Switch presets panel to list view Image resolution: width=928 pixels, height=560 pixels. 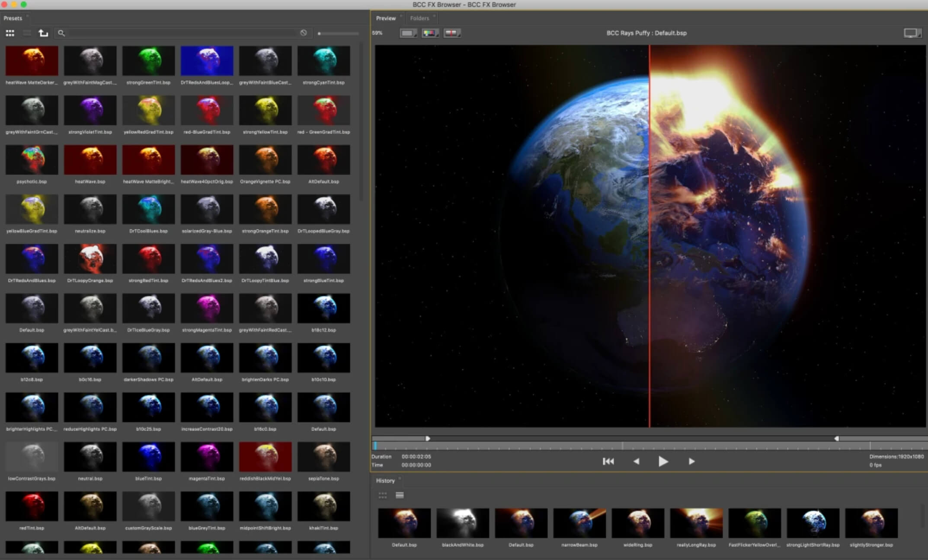[27, 33]
